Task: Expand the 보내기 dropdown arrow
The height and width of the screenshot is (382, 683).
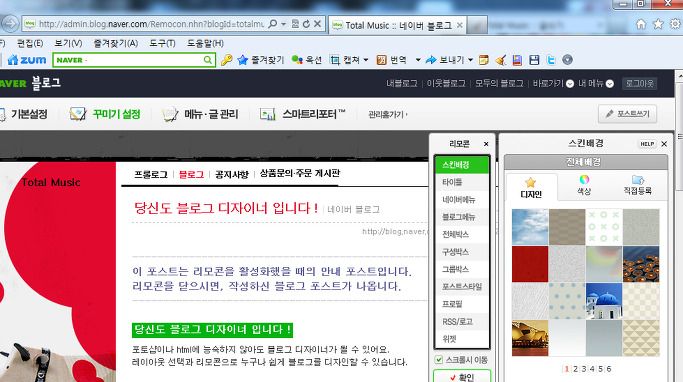Action: (470, 60)
